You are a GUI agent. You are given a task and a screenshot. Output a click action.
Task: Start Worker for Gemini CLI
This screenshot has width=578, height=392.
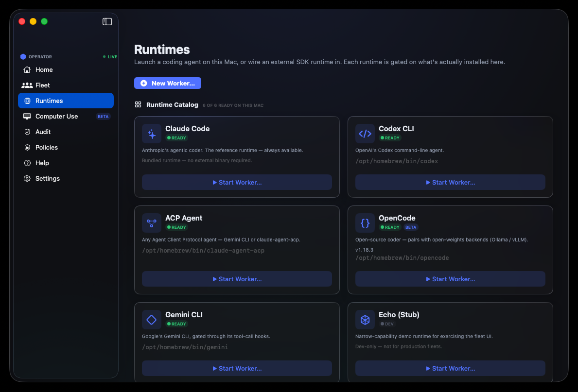[x=237, y=368]
